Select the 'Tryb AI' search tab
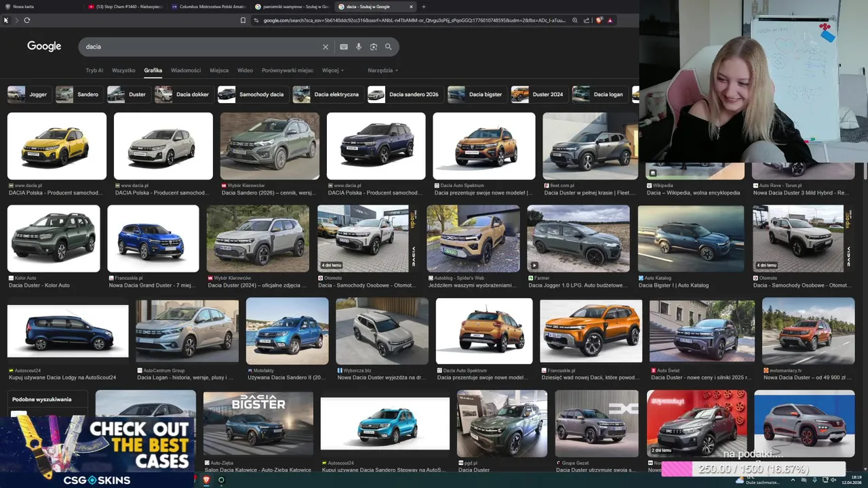The width and height of the screenshot is (868, 488). click(x=94, y=70)
